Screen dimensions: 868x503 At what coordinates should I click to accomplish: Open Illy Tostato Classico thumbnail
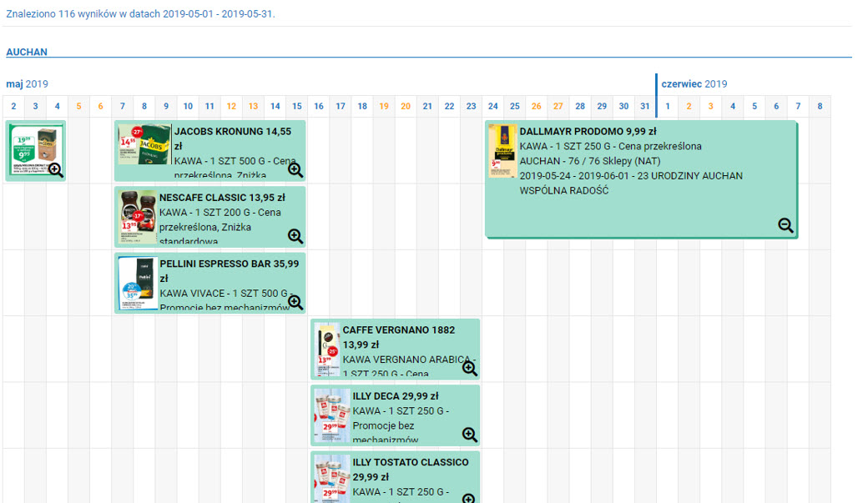(x=332, y=479)
